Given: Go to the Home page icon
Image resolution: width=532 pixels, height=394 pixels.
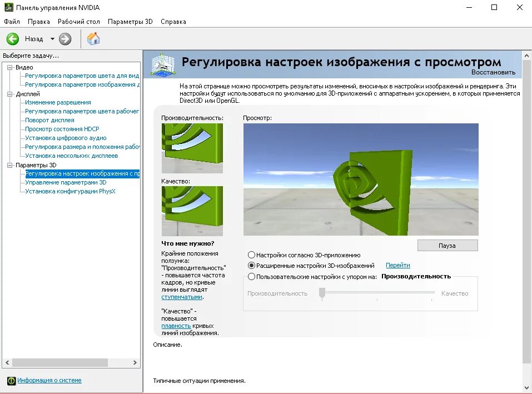Looking at the screenshot, I should 93,39.
